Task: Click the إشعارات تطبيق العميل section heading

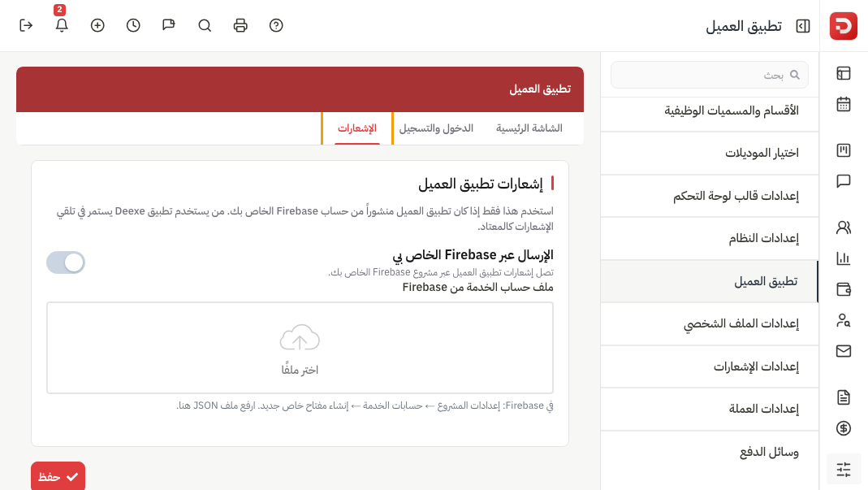Action: pos(481,184)
